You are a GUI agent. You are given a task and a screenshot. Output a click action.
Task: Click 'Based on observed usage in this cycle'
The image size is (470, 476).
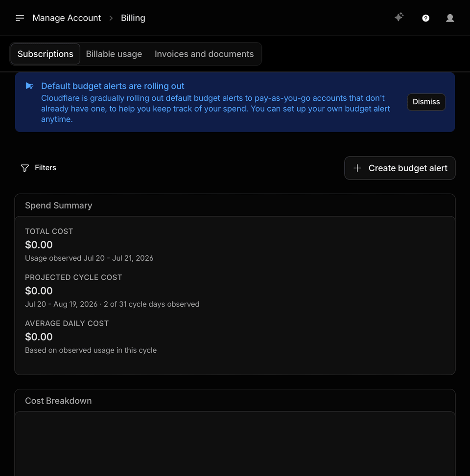pos(91,350)
